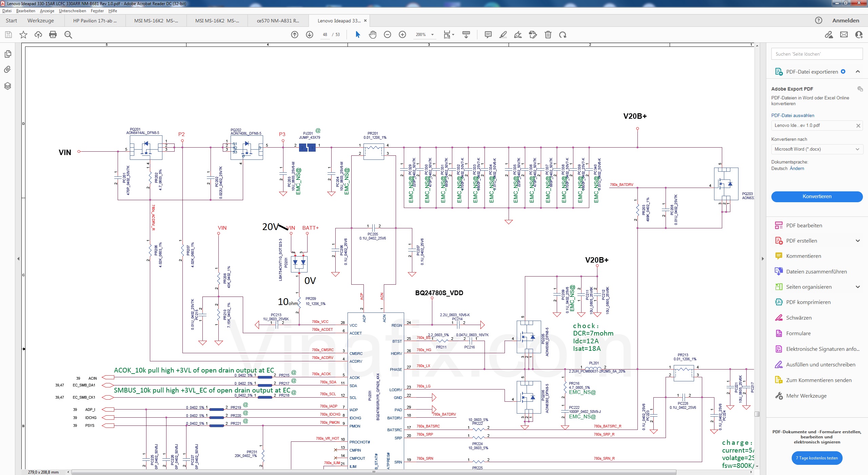Add a sticky note comment
The width and height of the screenshot is (868, 475).
click(488, 35)
